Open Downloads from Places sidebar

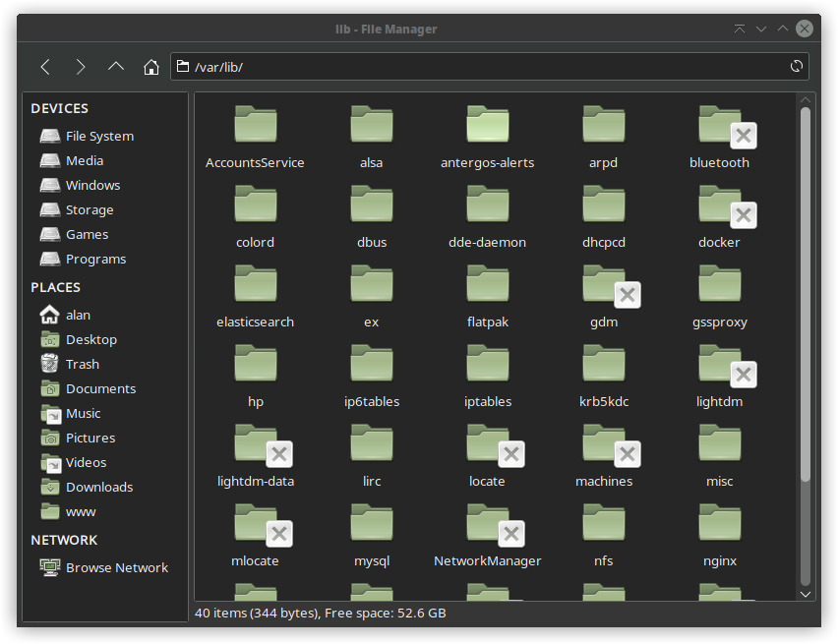click(98, 487)
